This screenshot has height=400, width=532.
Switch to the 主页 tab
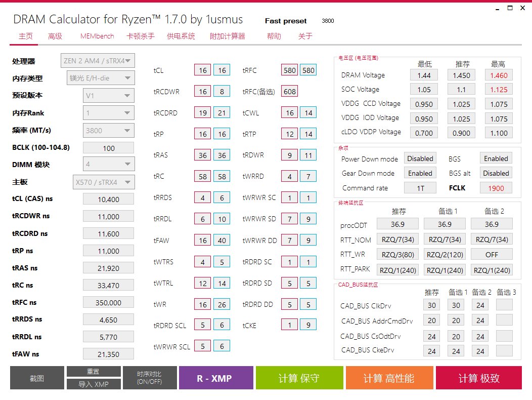(x=25, y=36)
